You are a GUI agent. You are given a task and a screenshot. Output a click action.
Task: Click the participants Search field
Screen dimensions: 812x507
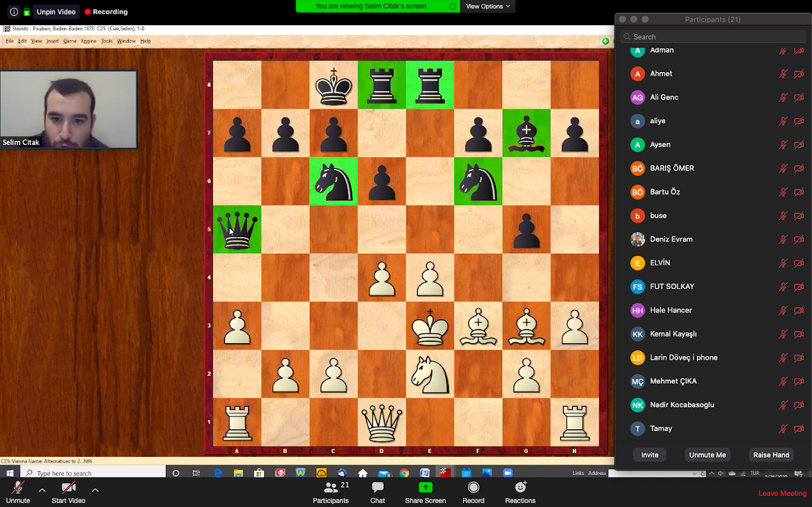[x=713, y=37]
